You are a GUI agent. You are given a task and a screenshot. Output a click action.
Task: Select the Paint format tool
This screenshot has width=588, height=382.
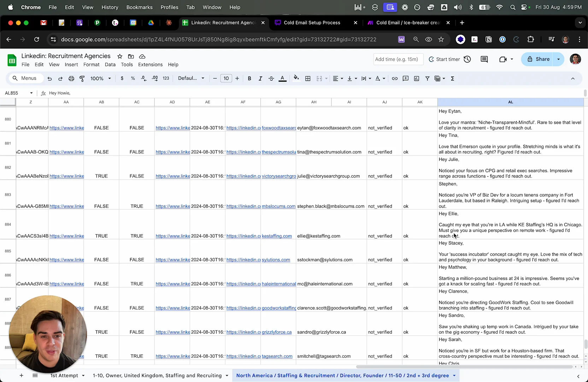click(x=82, y=79)
